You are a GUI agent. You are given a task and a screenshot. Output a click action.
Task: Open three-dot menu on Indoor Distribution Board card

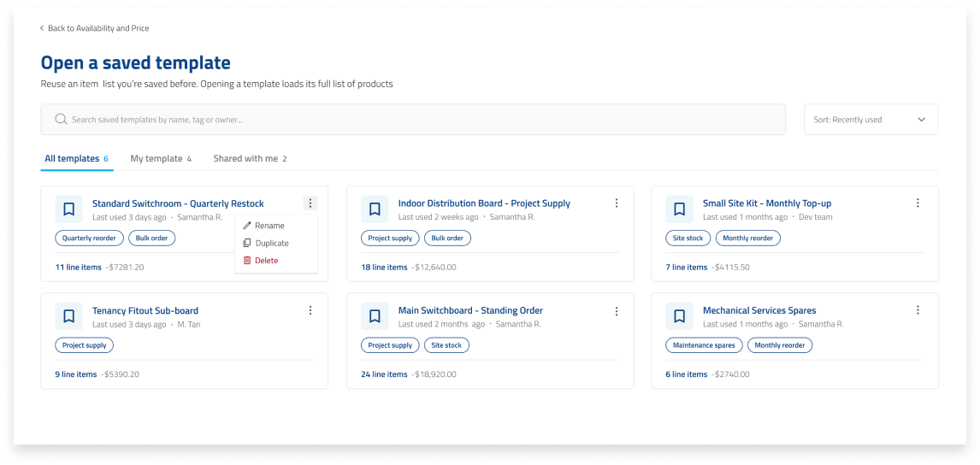[617, 203]
